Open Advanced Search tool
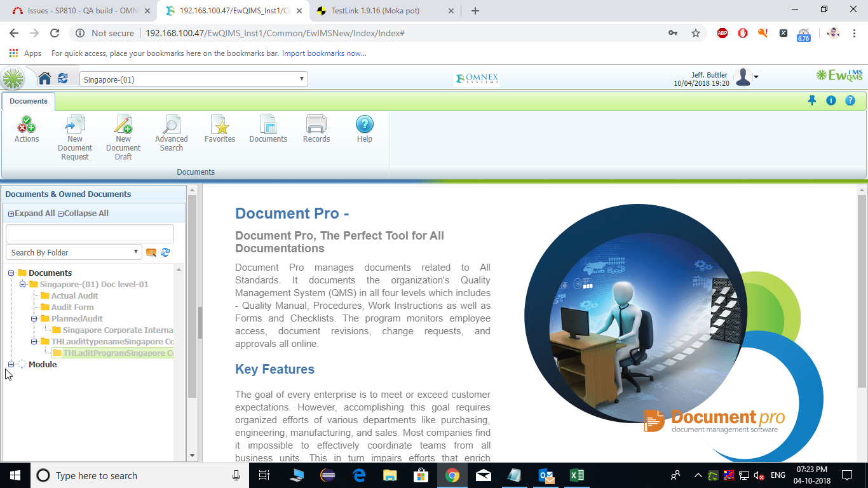Viewport: 868px width, 488px height. click(172, 133)
